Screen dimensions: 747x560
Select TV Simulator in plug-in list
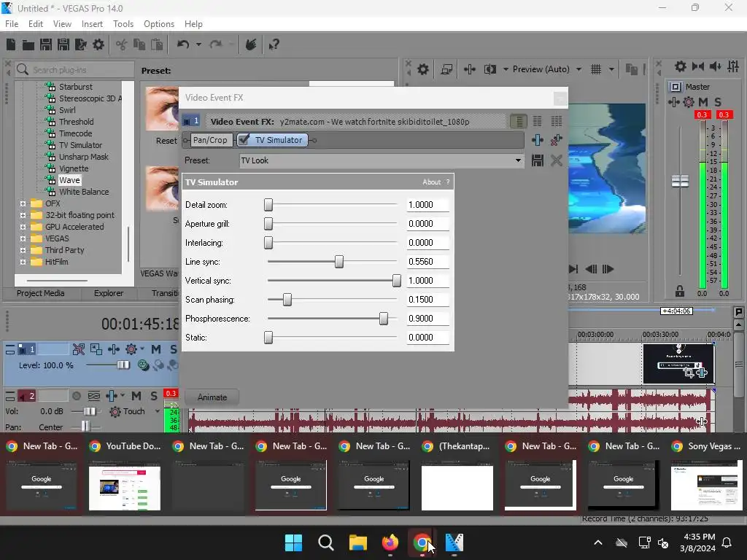click(x=80, y=145)
